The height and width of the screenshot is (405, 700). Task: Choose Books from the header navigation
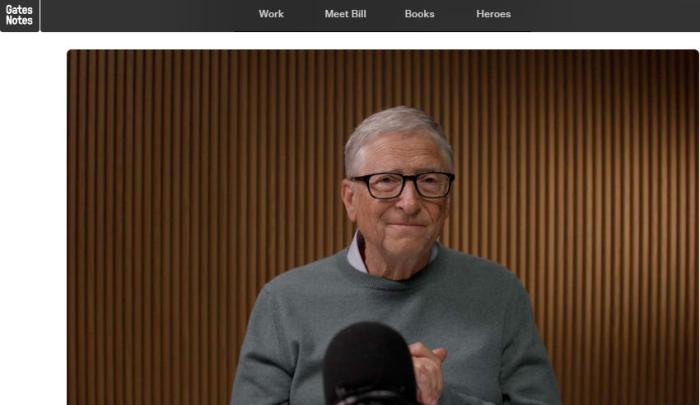click(419, 14)
